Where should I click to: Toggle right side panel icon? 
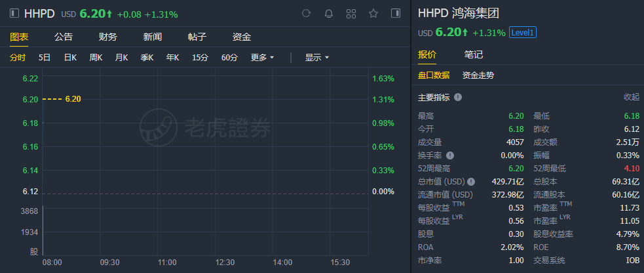(x=396, y=14)
